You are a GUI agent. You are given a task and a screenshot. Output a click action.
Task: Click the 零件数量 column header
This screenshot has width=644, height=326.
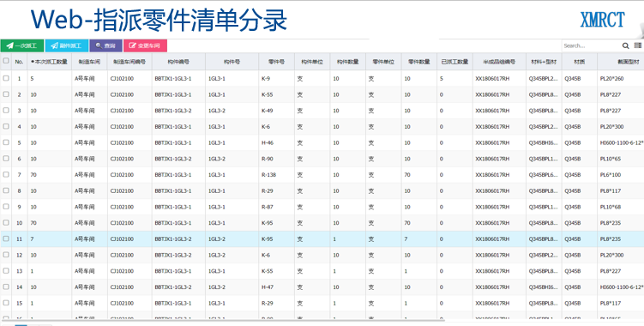click(419, 62)
